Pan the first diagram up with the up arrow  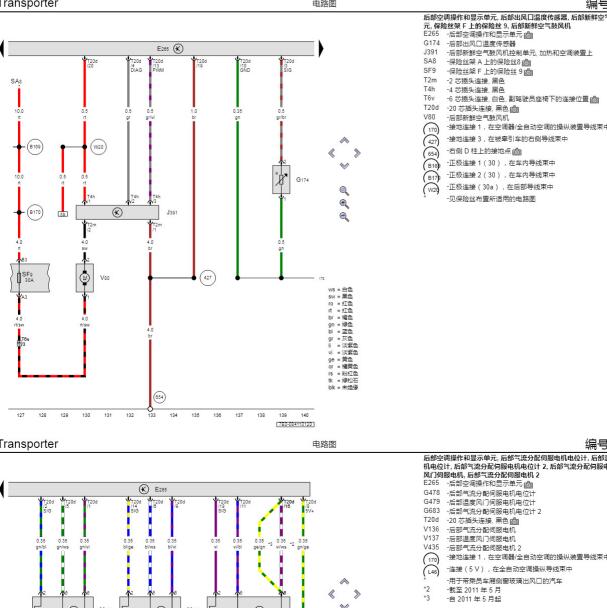(344, 140)
